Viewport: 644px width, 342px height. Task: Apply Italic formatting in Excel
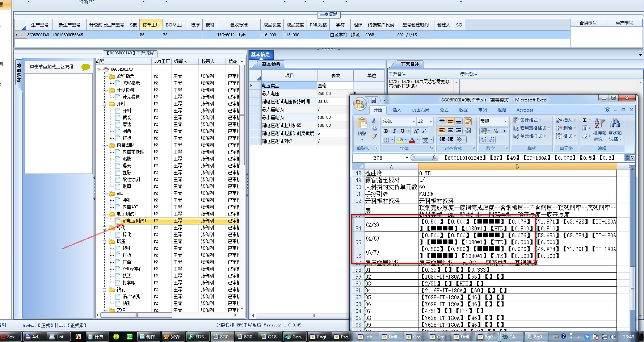394,131
